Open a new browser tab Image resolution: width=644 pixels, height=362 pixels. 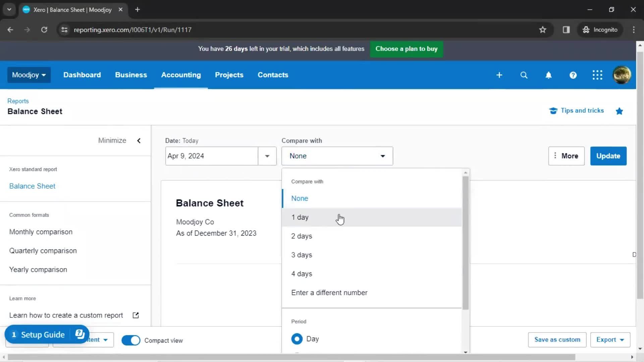point(137,9)
